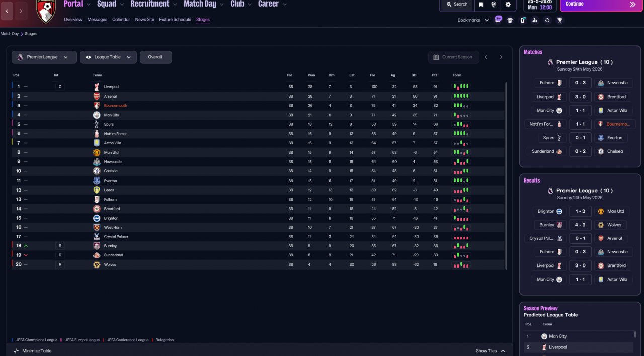The height and width of the screenshot is (356, 644).
Task: Click the Sunderland team name in table
Action: (x=114, y=255)
